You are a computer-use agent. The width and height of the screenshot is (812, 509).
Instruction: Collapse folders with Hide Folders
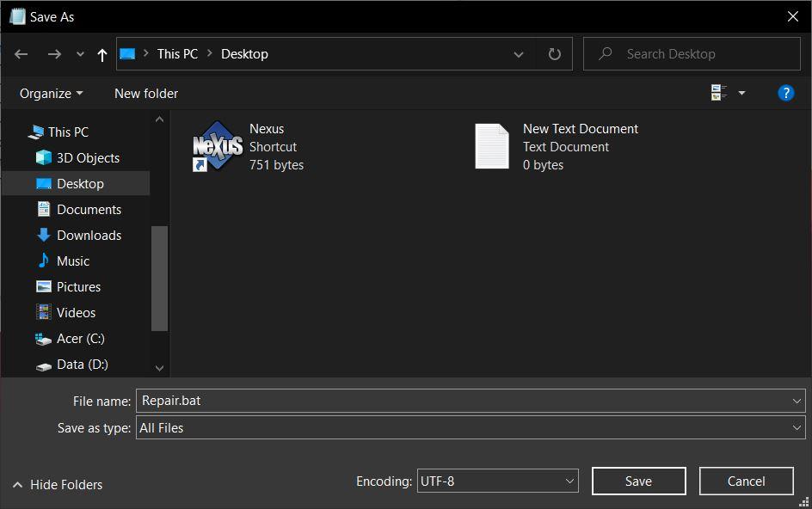pyautogui.click(x=58, y=485)
